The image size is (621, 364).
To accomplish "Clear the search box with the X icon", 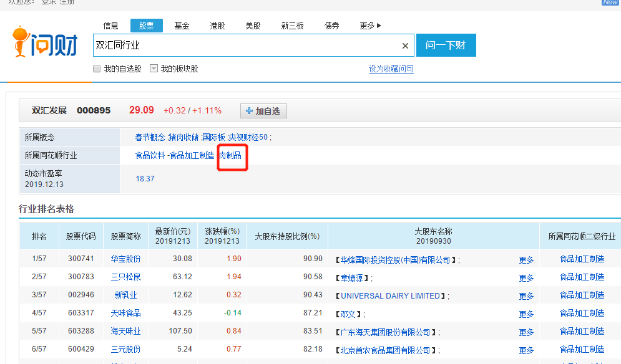I will [405, 45].
